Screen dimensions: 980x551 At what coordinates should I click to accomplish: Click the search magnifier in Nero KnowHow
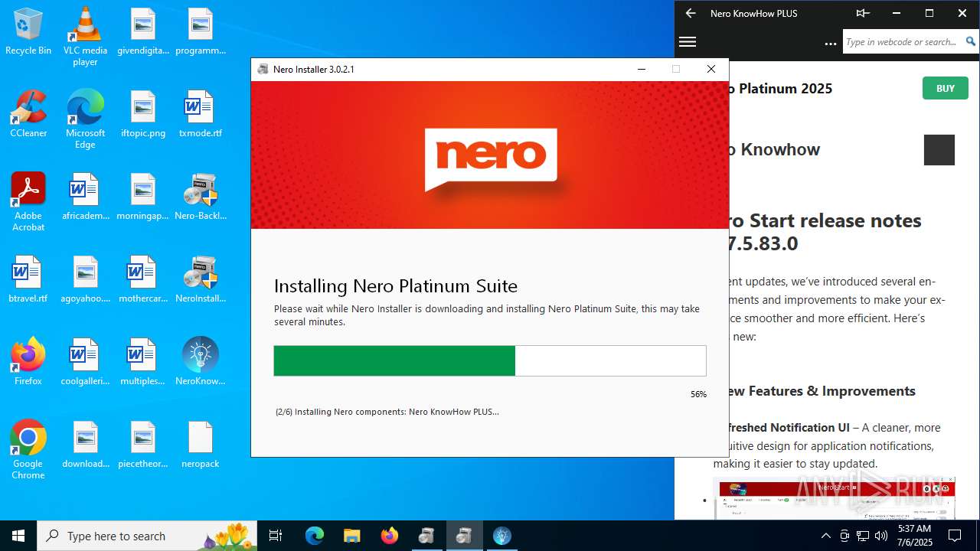[971, 42]
